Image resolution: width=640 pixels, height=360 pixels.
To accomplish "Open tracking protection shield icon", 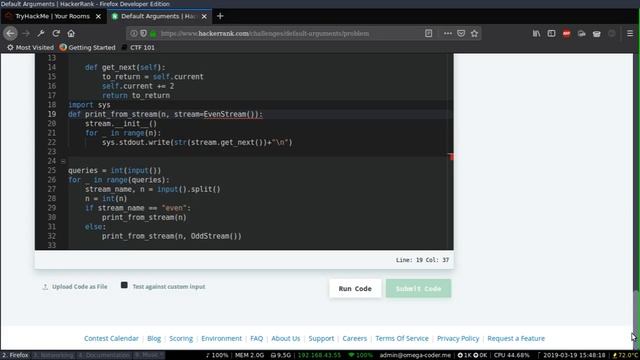I will tap(143, 33).
